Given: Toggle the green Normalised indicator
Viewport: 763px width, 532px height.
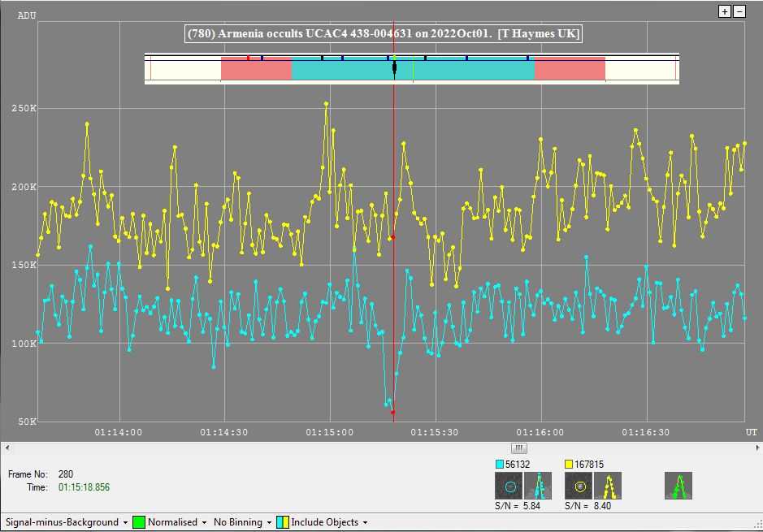Looking at the screenshot, I should (138, 522).
